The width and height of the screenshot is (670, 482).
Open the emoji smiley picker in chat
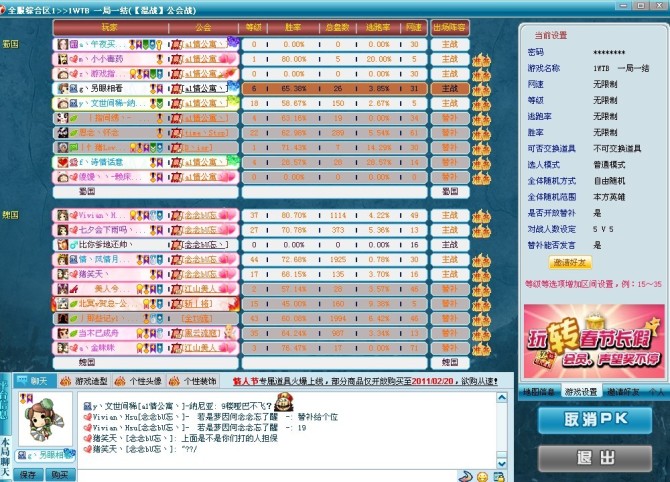pyautogui.click(x=482, y=476)
